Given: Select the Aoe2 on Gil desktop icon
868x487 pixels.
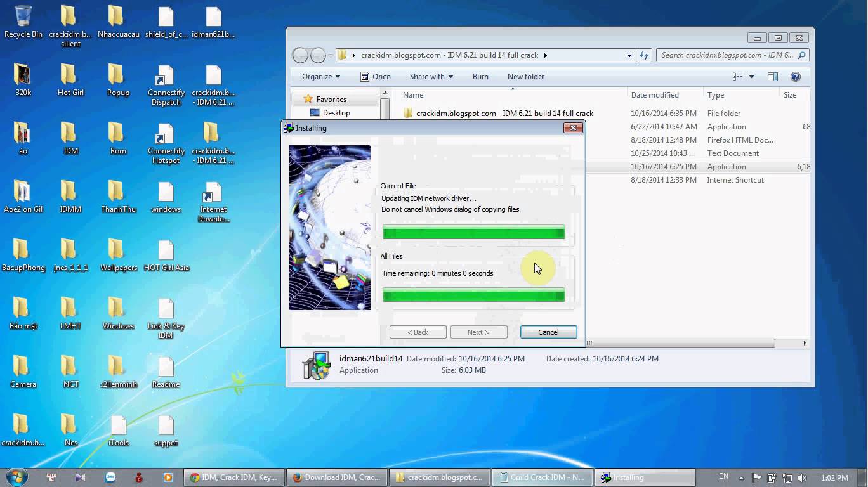Looking at the screenshot, I should tap(23, 197).
